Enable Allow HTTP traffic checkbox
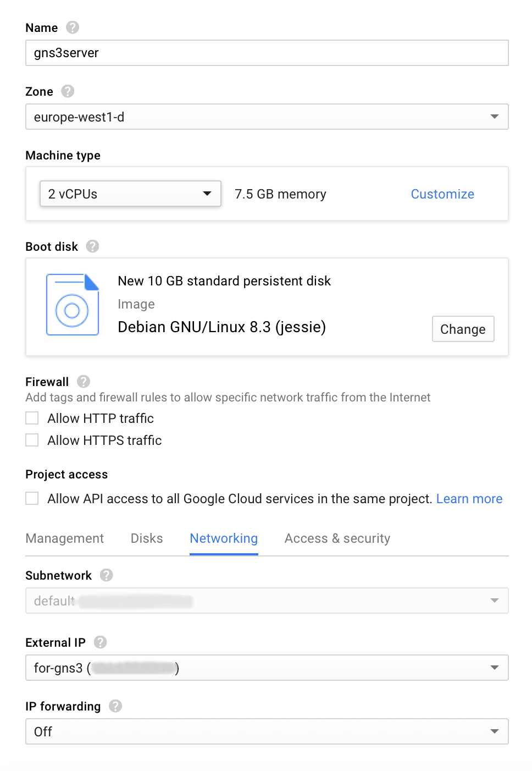Viewport: 532px width, 771px height. click(x=32, y=418)
